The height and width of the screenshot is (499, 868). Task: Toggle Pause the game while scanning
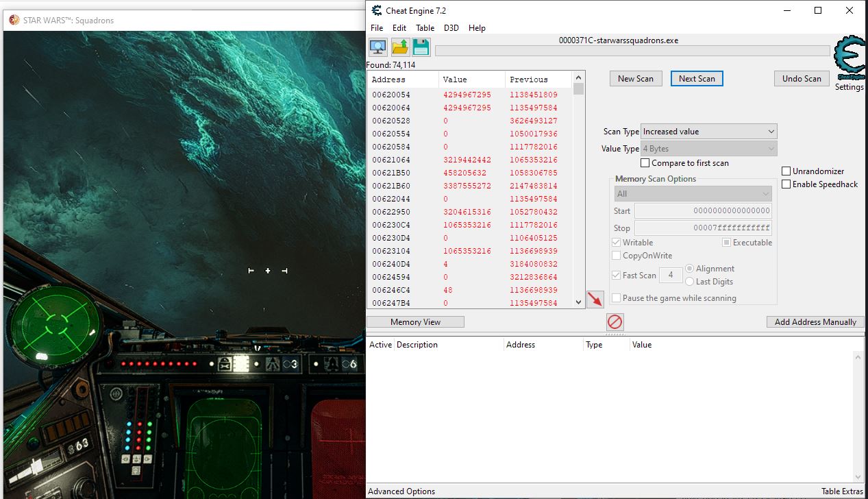(617, 298)
